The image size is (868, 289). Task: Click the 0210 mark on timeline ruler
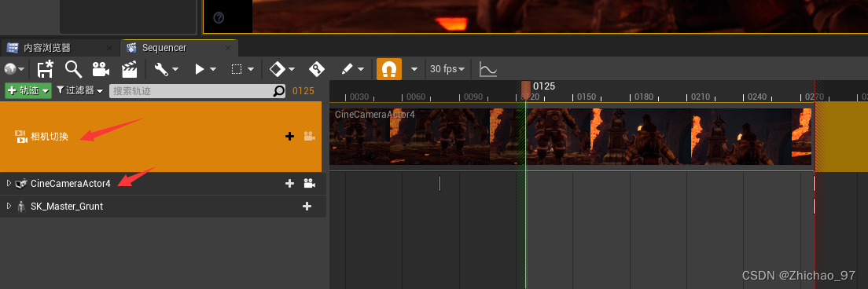(701, 97)
